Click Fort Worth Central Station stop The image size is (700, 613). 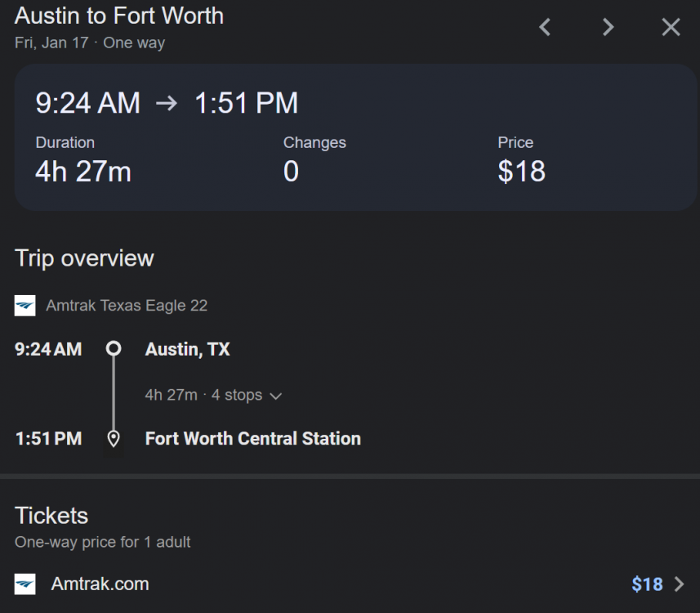[252, 439]
